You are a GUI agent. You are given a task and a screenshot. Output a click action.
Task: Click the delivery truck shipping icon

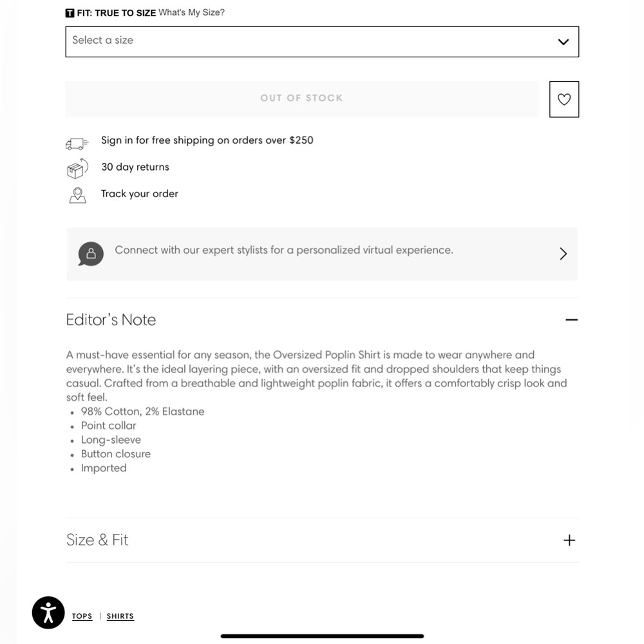(x=77, y=144)
